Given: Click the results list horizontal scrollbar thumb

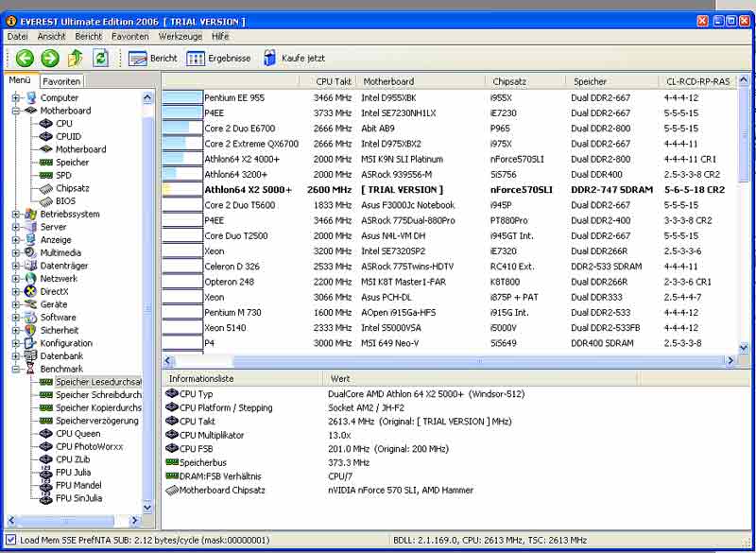Looking at the screenshot, I should pyautogui.click(x=479, y=360).
